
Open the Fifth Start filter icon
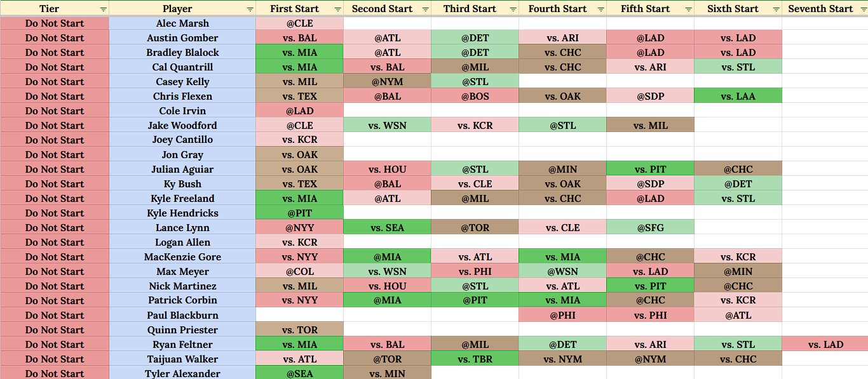click(x=688, y=10)
